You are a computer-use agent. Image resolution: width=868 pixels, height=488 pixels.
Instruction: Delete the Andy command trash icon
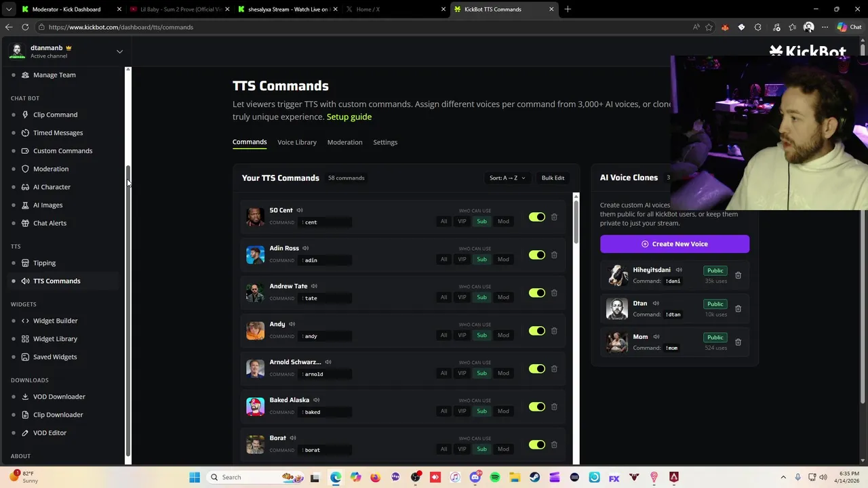pyautogui.click(x=554, y=331)
